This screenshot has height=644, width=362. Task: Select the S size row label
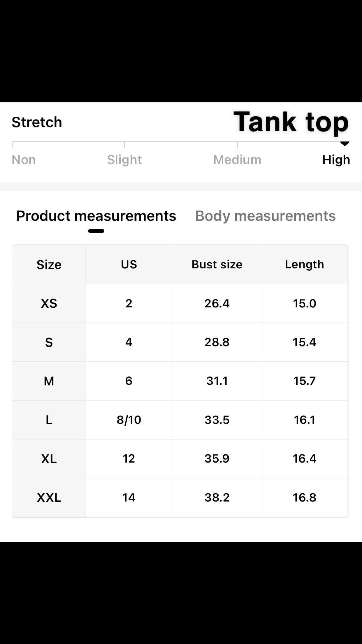(49, 342)
